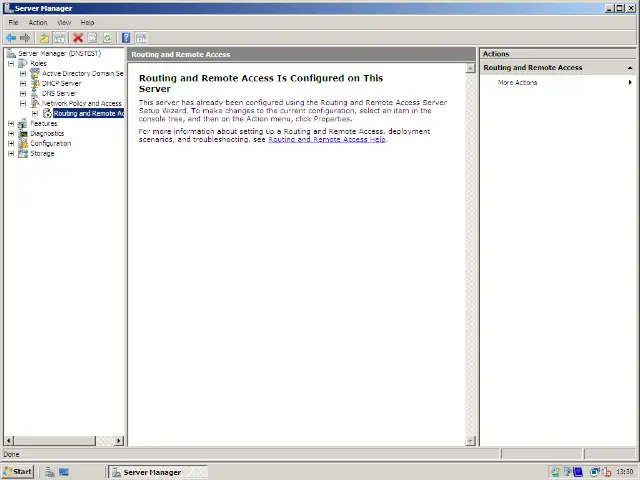Click the tree pane horizontal scrollbar thumb
The height and width of the screenshot is (480, 640).
point(55,441)
